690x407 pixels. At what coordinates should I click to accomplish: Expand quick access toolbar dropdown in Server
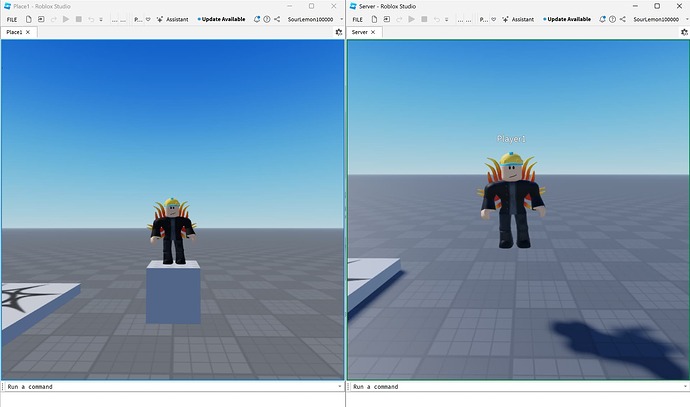click(446, 20)
